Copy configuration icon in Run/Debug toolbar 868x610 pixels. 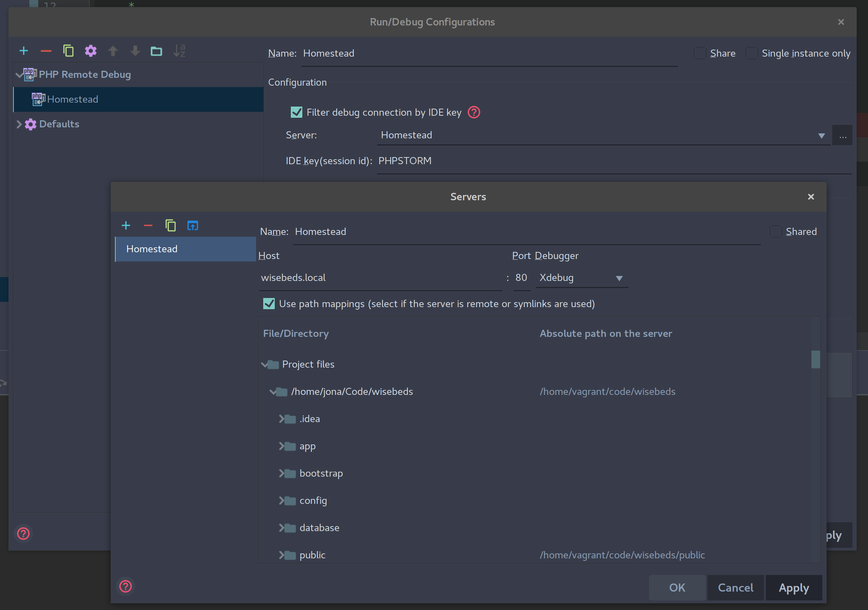(x=68, y=51)
